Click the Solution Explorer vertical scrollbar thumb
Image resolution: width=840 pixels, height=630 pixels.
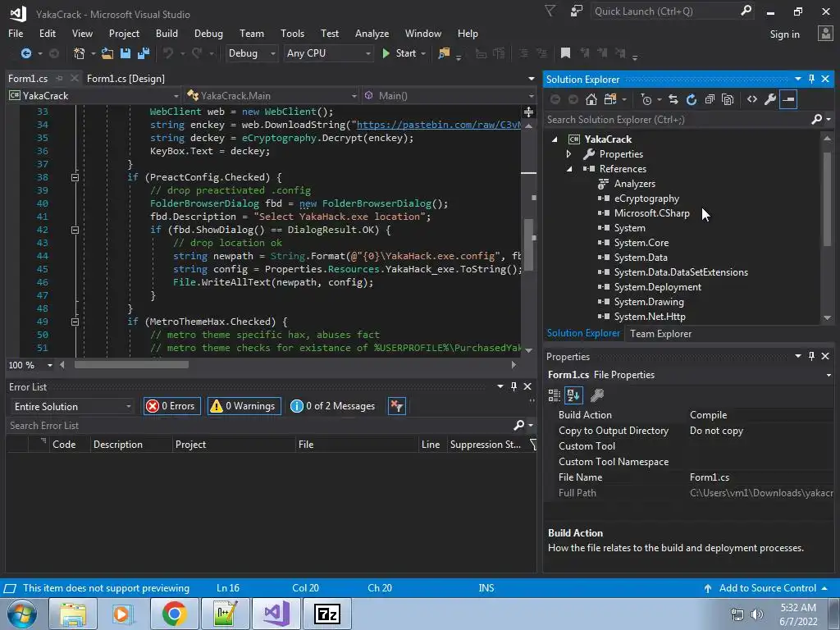click(827, 199)
